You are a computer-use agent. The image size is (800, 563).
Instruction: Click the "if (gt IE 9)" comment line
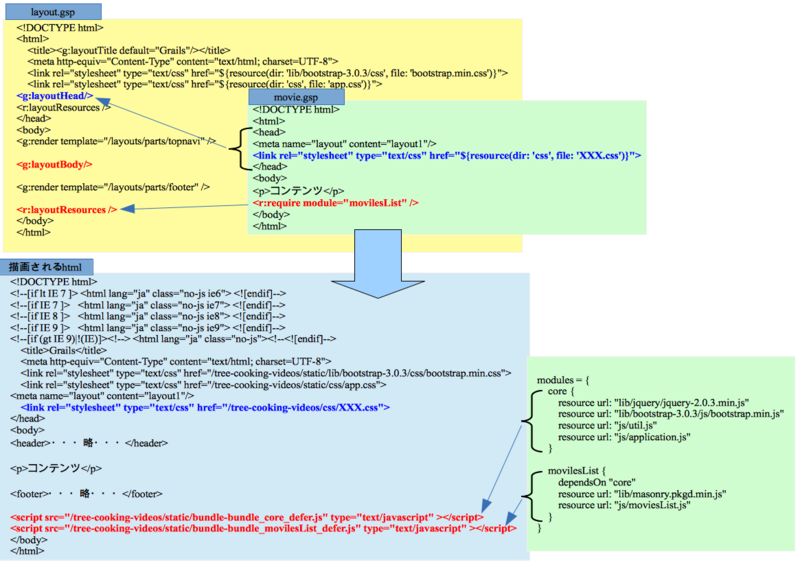click(173, 339)
